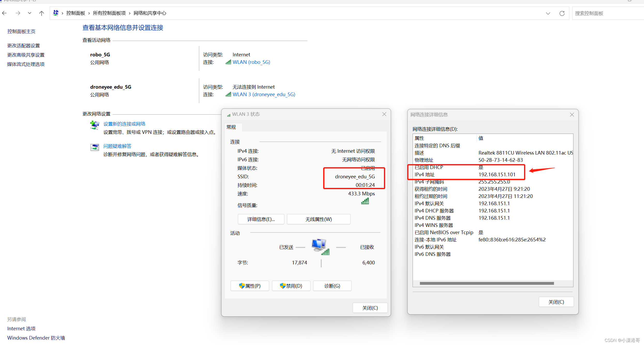Image resolution: width=644 pixels, height=345 pixels.
Task: Focus the 搜索控制面板 search field
Action: tap(608, 13)
